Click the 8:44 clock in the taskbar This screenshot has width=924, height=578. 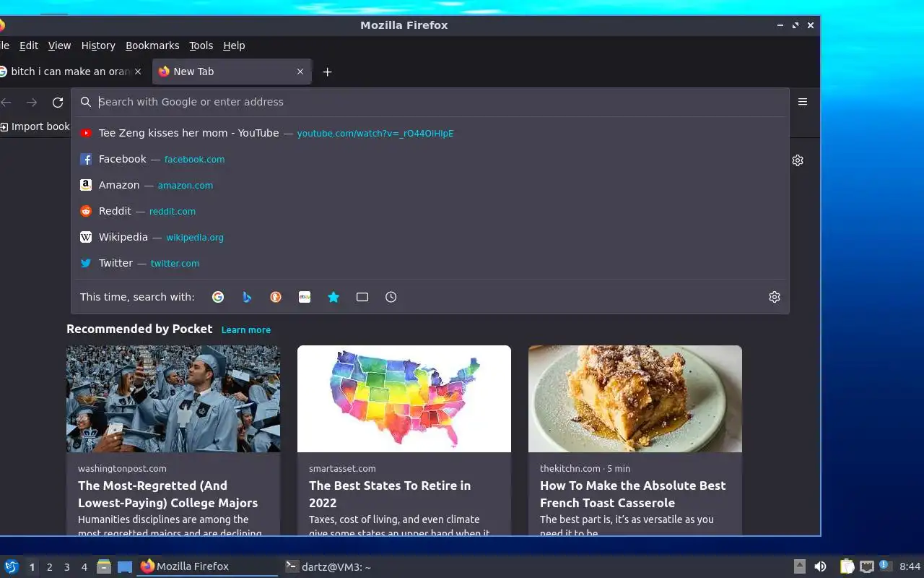[910, 566]
